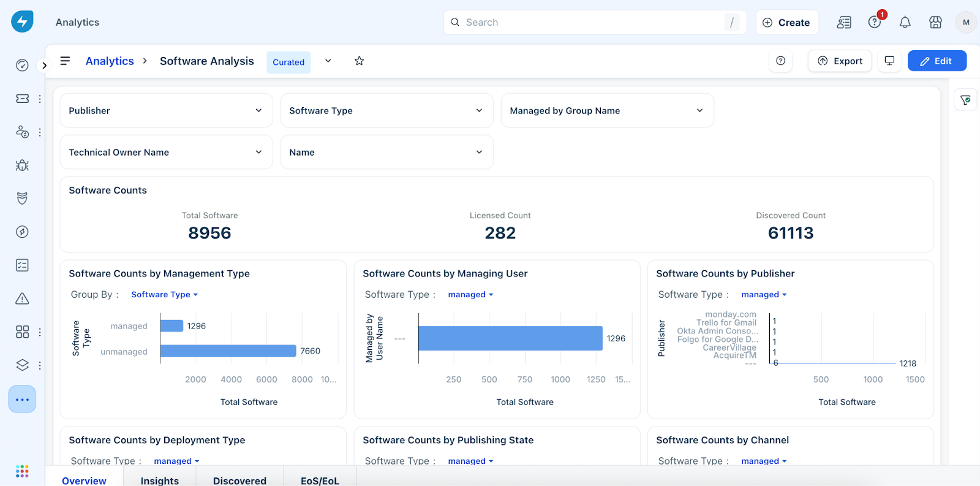Click the managed bar showing 1296

172,325
